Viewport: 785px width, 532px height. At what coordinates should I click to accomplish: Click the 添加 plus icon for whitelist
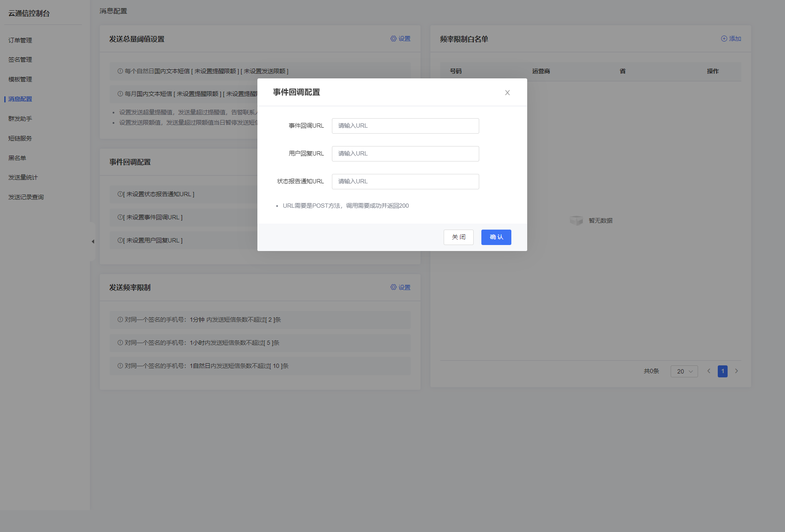coord(724,39)
